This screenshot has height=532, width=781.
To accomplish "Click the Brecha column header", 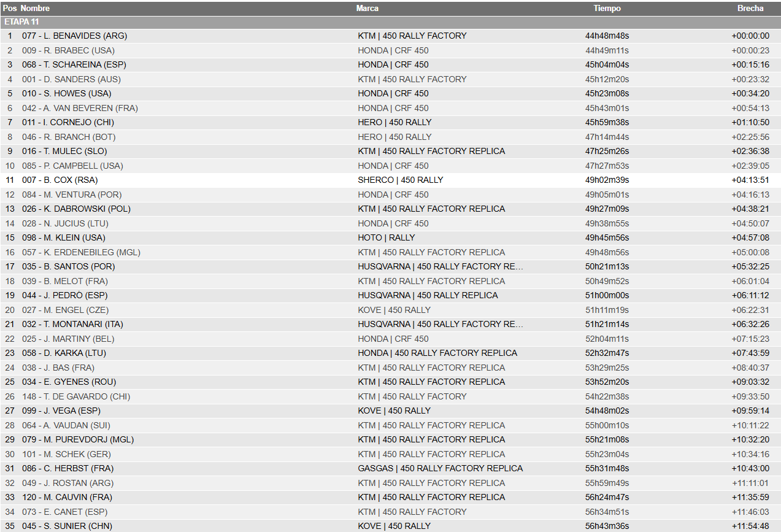I will (x=750, y=9).
